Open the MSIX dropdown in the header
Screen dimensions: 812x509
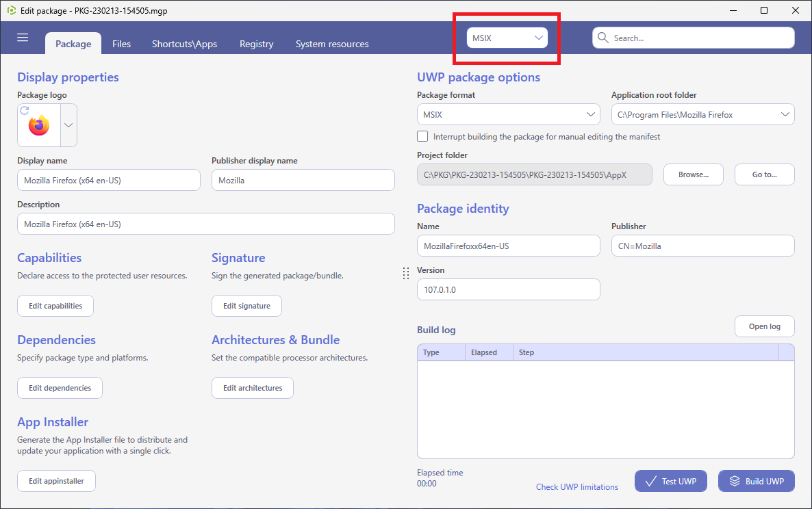point(507,38)
